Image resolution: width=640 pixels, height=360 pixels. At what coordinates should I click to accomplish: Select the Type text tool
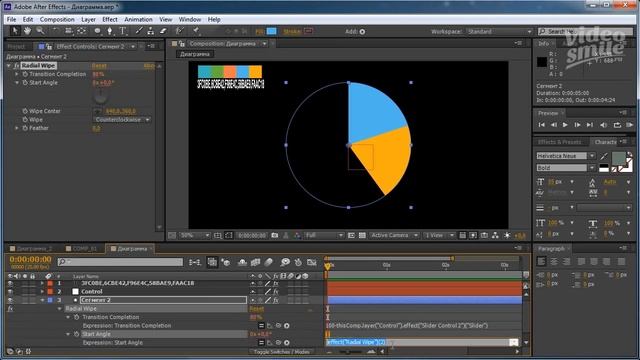[122, 31]
